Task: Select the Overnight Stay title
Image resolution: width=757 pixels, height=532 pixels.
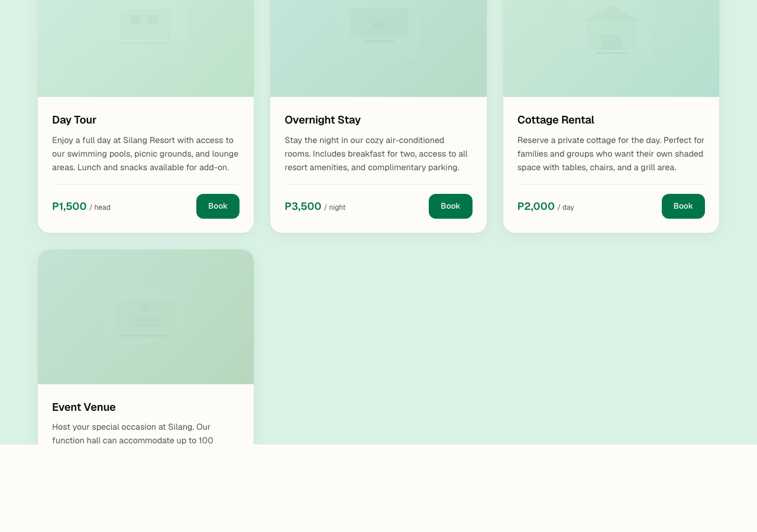Action: coord(322,120)
